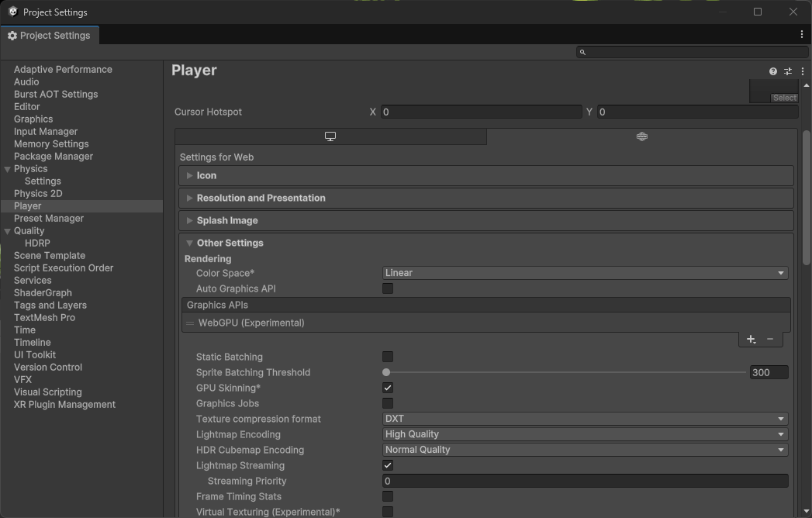
Task: Click the Unity logo in the title bar
Action: tap(11, 12)
